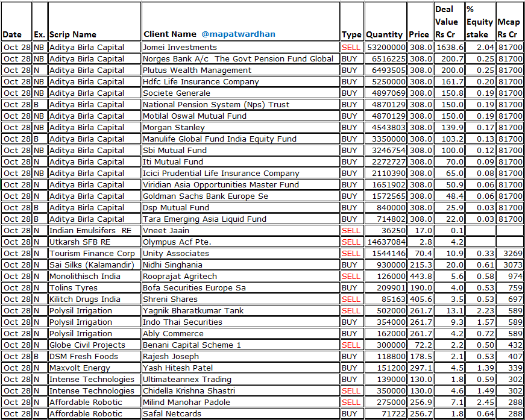The image size is (525, 420).
Task: Click the Rooprajat Agritech client cell
Action: pyautogui.click(x=240, y=277)
